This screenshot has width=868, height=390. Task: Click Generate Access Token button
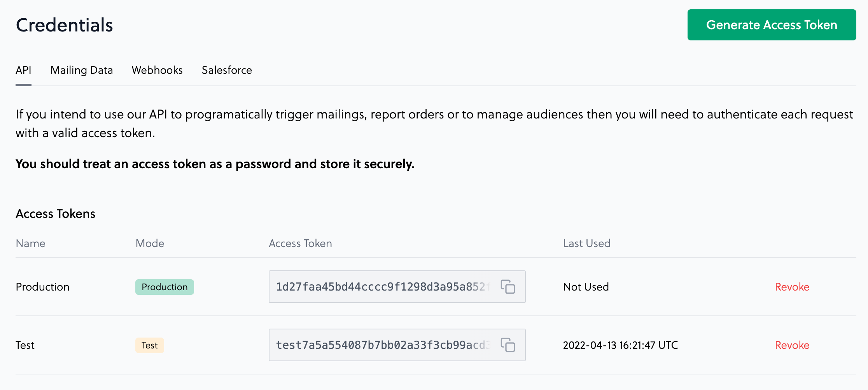[x=772, y=25]
